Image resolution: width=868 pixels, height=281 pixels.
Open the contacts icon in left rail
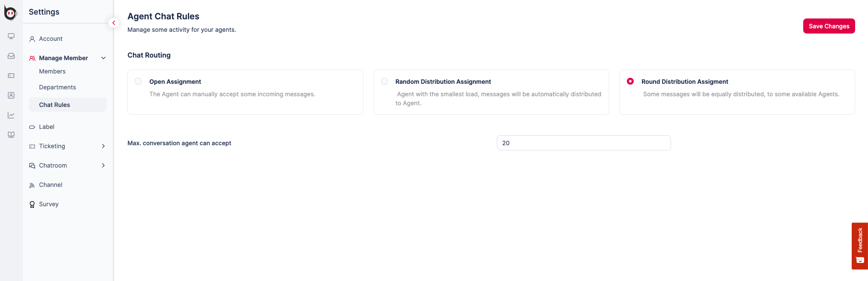[x=11, y=95]
